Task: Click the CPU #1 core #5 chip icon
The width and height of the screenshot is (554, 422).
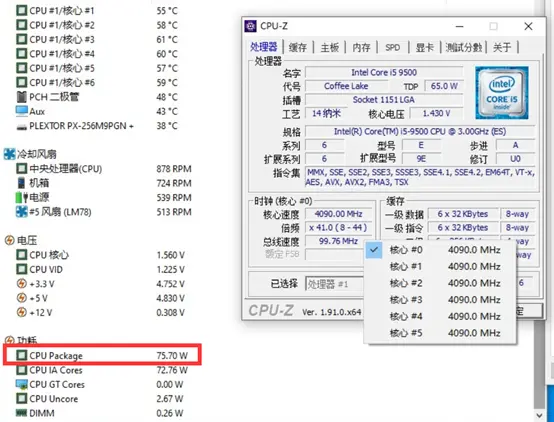Action: click(x=22, y=68)
